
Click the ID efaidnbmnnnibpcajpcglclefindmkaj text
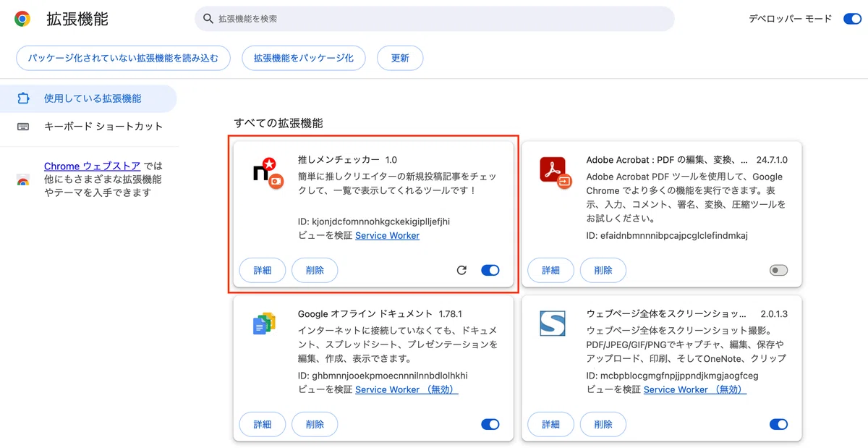click(667, 236)
